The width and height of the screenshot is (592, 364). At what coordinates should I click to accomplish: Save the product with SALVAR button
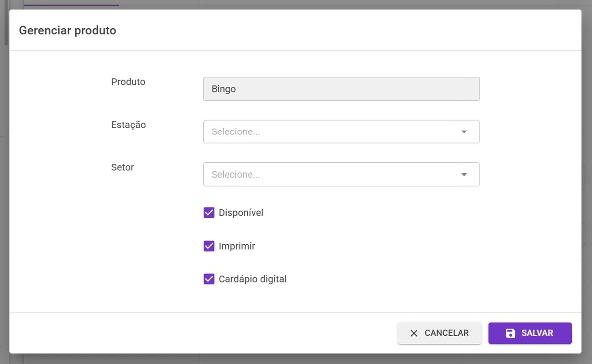click(530, 333)
